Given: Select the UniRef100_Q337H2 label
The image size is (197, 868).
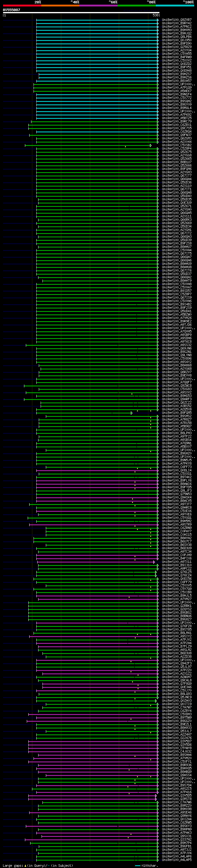Looking at the screenshot, I should click(177, 839).
